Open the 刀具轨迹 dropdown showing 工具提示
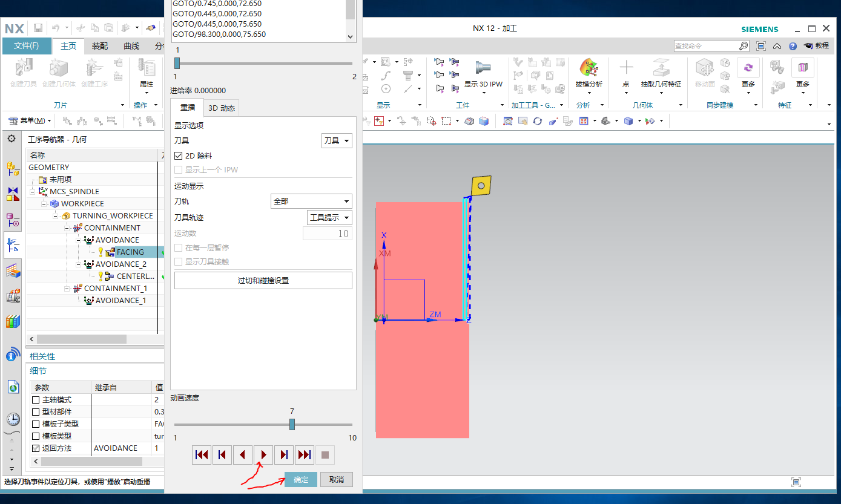 pyautogui.click(x=330, y=217)
